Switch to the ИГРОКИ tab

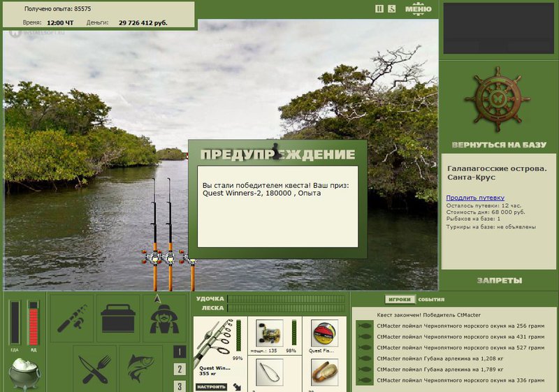400,299
